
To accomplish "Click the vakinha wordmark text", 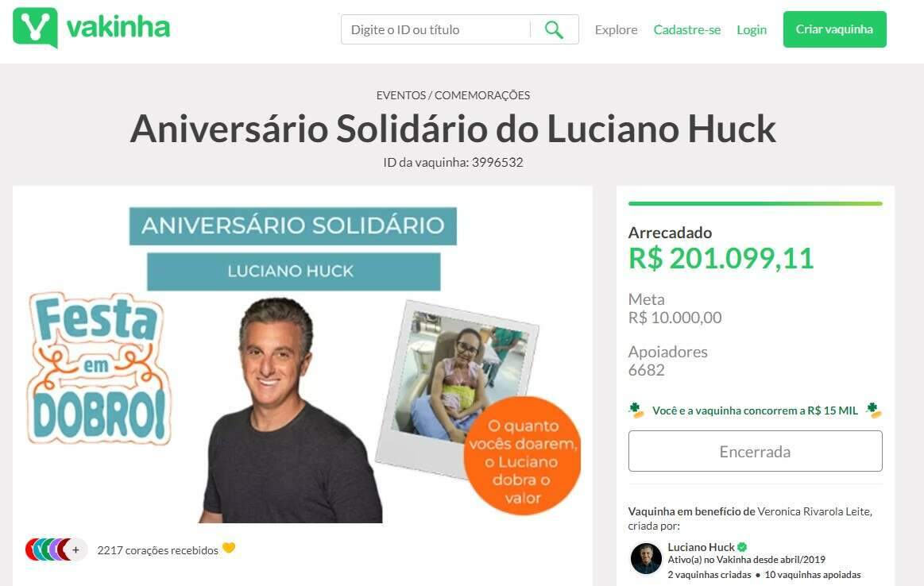I will 118,27.
